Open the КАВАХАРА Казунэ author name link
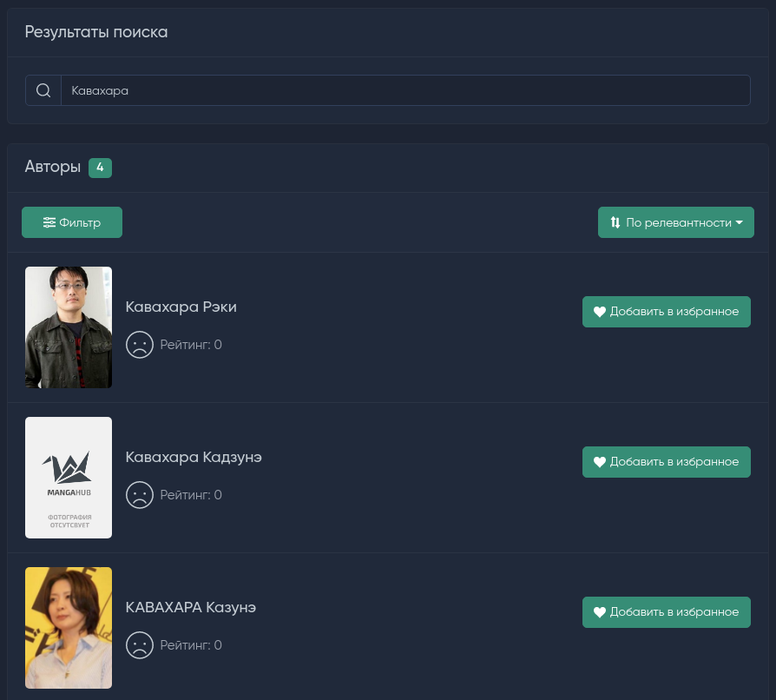776x700 pixels. 191,607
